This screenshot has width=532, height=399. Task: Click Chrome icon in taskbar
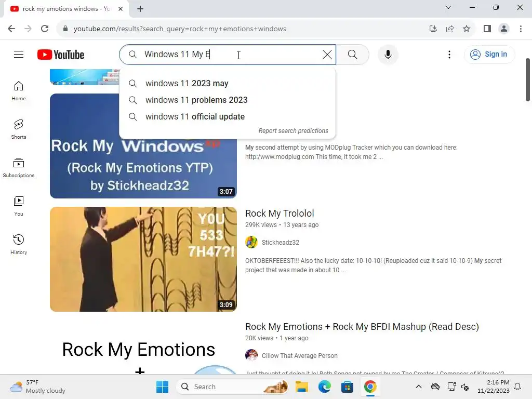(370, 387)
